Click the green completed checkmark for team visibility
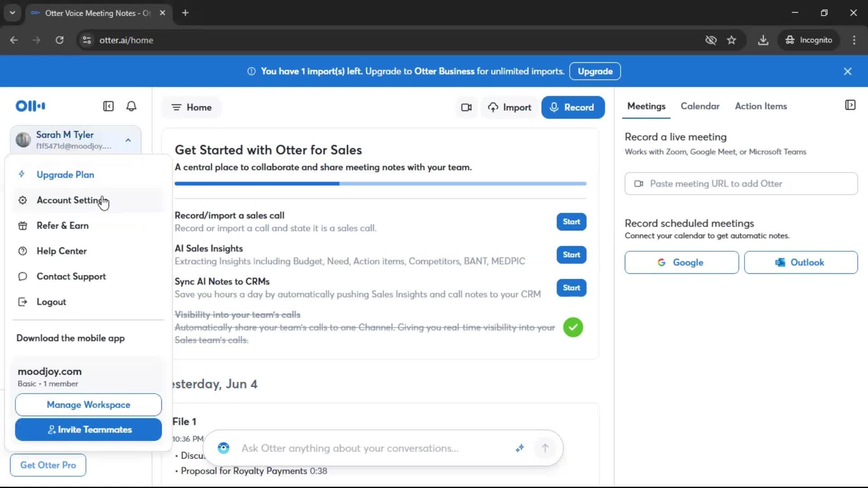 click(x=573, y=327)
